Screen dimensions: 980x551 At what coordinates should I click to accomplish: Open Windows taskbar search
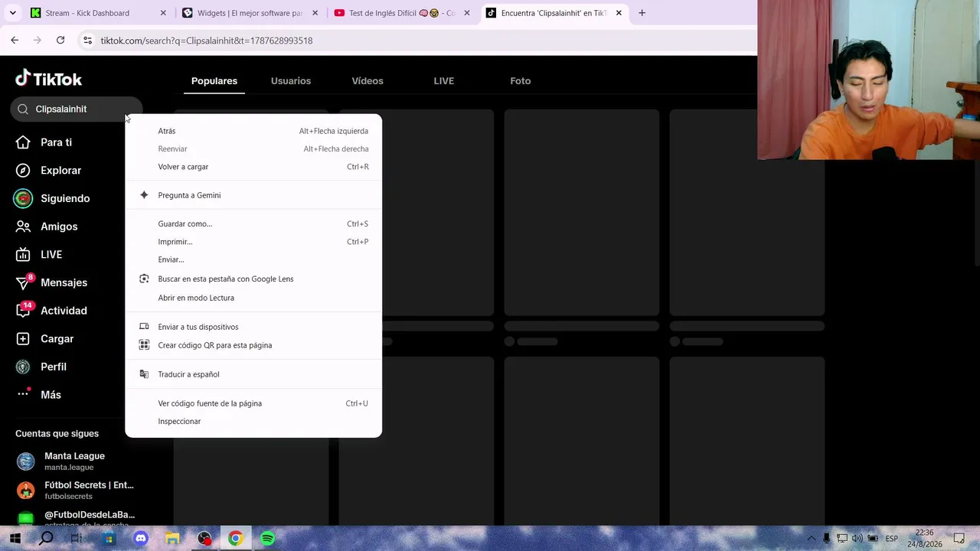click(x=46, y=539)
